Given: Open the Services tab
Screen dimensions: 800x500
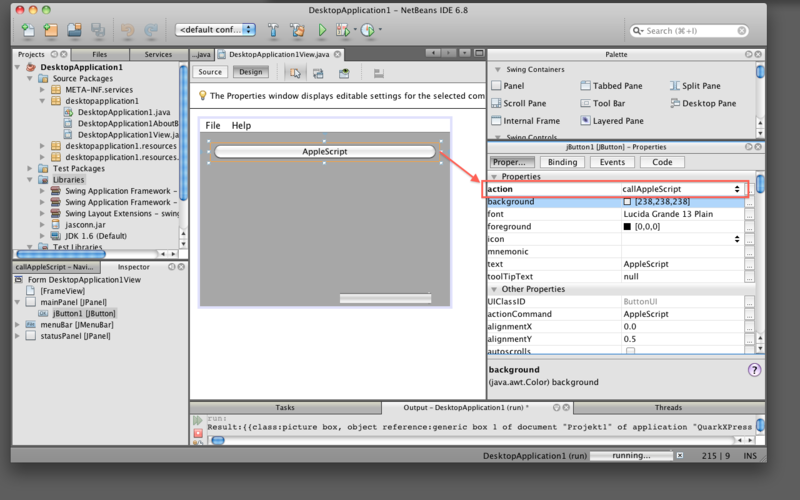Looking at the screenshot, I should click(x=158, y=54).
